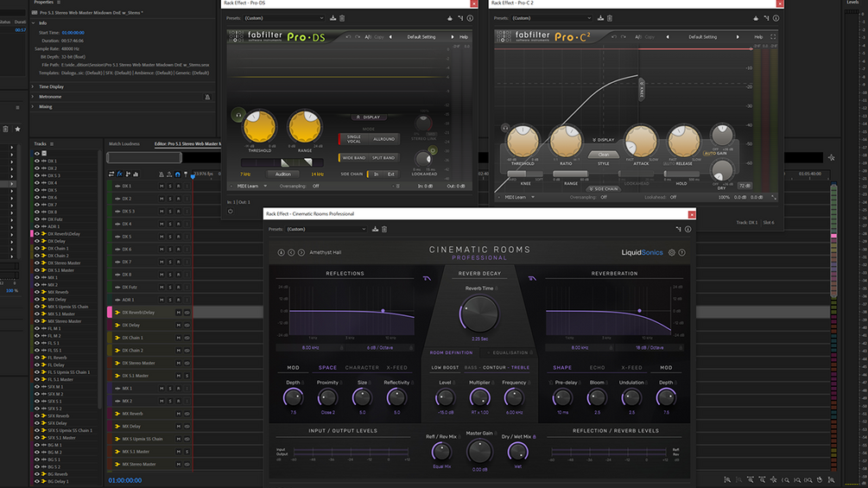Set Pro-DS side chain to Ext
The image size is (868, 488).
coord(391,174)
